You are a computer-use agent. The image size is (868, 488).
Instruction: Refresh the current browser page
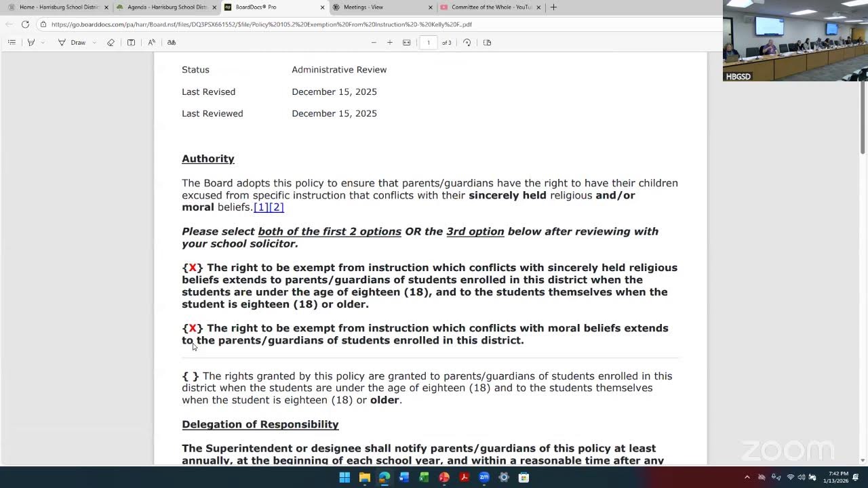coord(25,24)
